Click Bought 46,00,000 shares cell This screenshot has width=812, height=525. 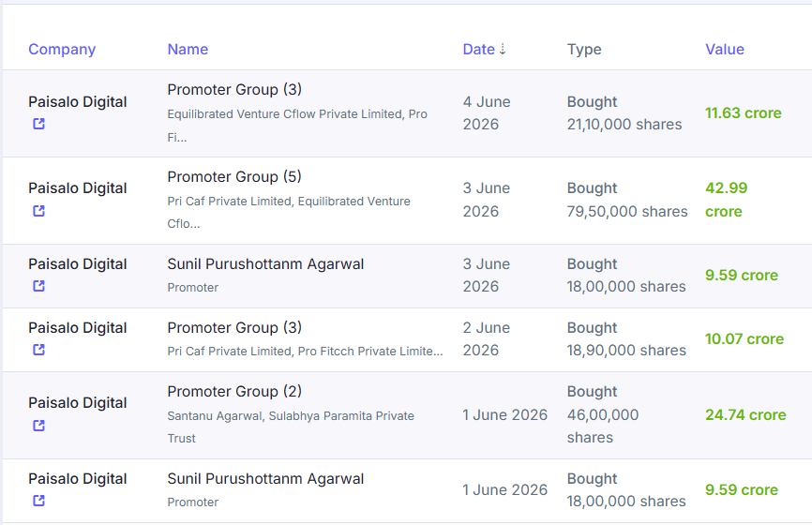point(603,414)
